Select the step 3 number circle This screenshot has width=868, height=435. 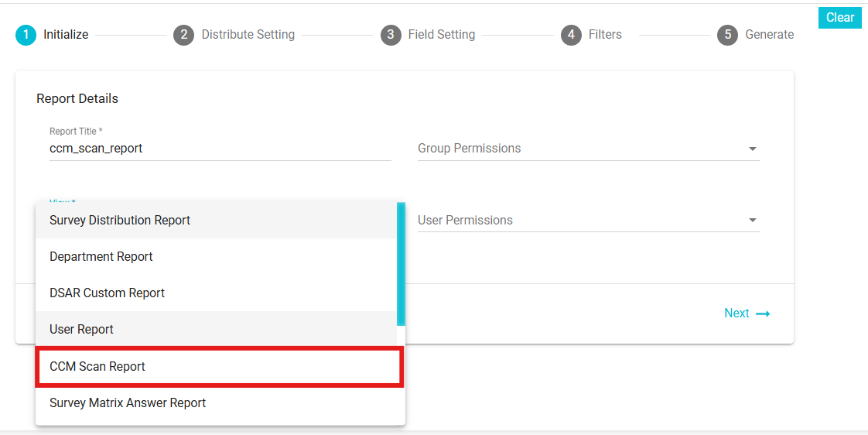pos(391,35)
